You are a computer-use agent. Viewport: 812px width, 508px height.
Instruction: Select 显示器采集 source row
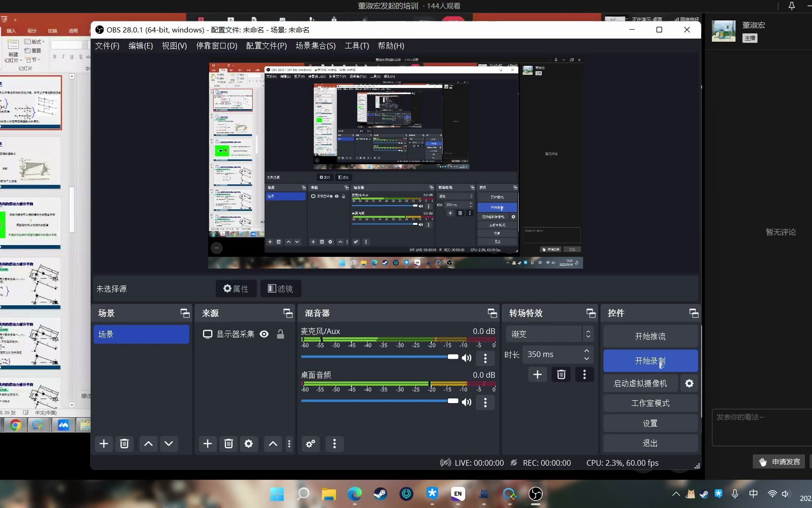tap(244, 334)
